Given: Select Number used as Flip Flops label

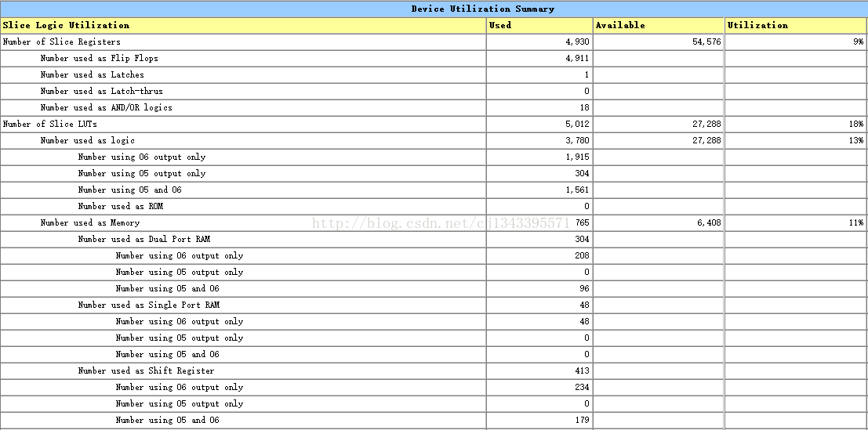Looking at the screenshot, I should [99, 59].
